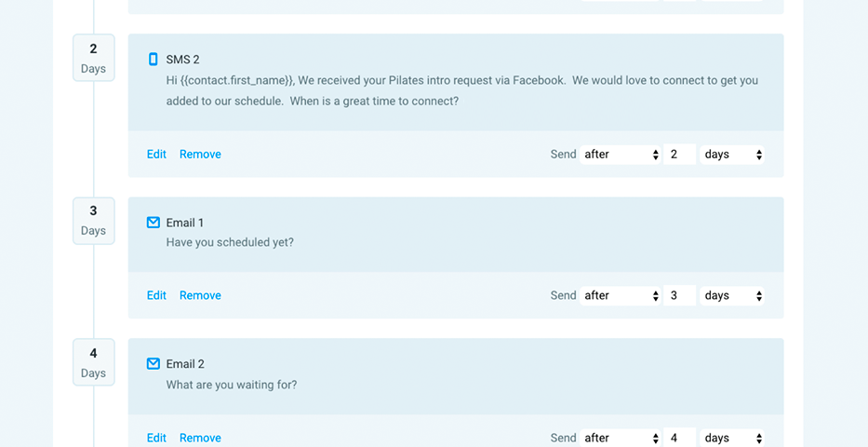This screenshot has width=868, height=447.
Task: Edit the Email 1 step
Action: click(x=156, y=296)
